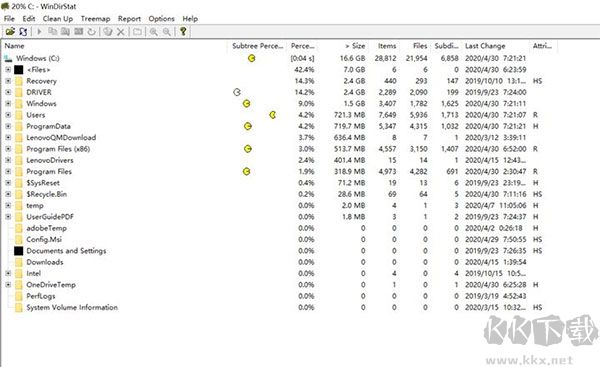Click the Help question mark icon
The image size is (600, 367).
(x=183, y=31)
